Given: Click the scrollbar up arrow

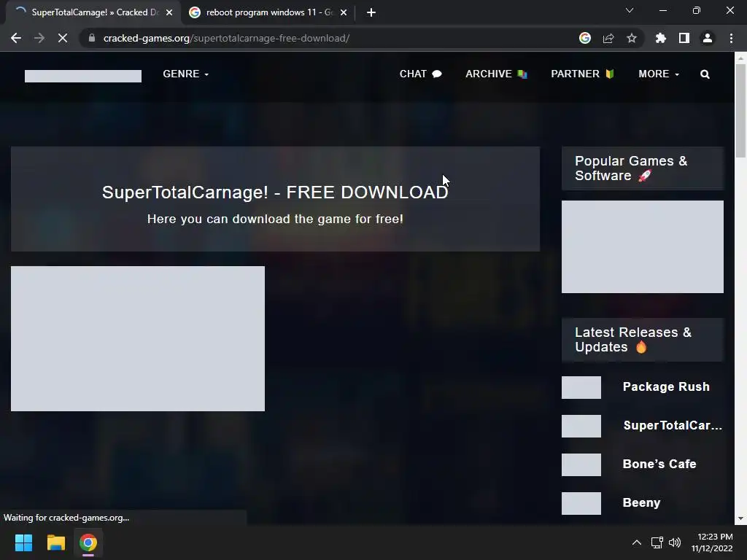Looking at the screenshot, I should [740, 58].
